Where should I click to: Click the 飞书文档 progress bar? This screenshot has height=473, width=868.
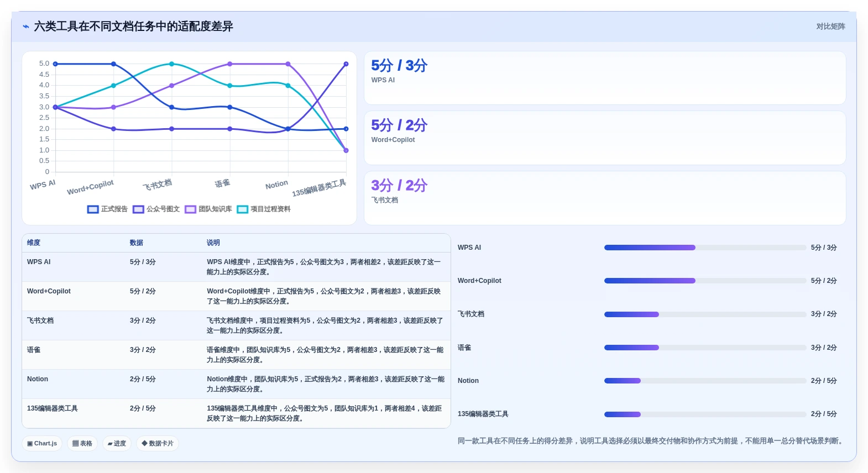705,314
